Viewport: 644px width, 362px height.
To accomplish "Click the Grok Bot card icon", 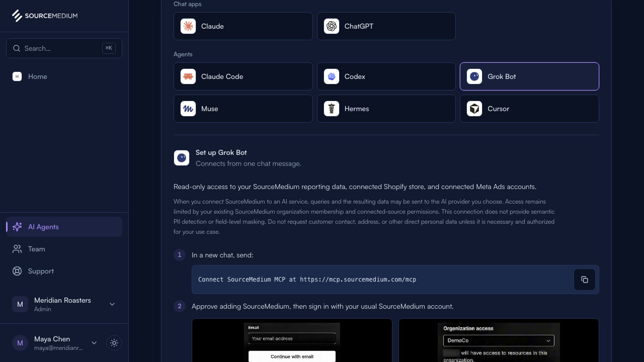I will [x=474, y=76].
